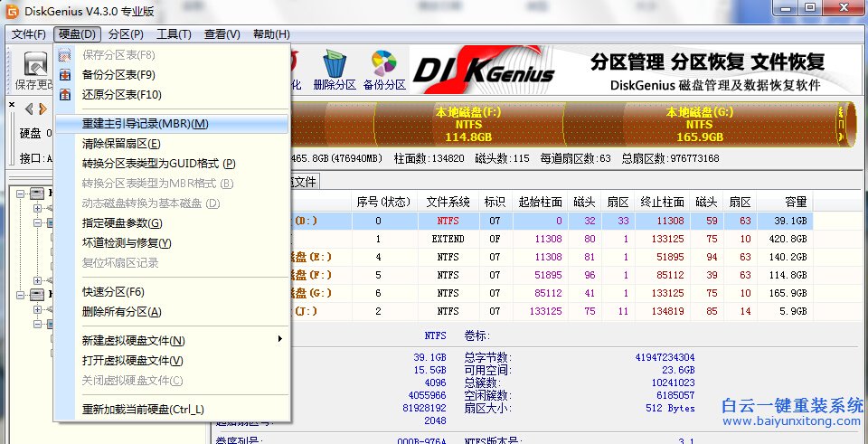868x444 pixels.
Task: Choose 备份分区表(F9) backup partition table
Action: pos(118,75)
